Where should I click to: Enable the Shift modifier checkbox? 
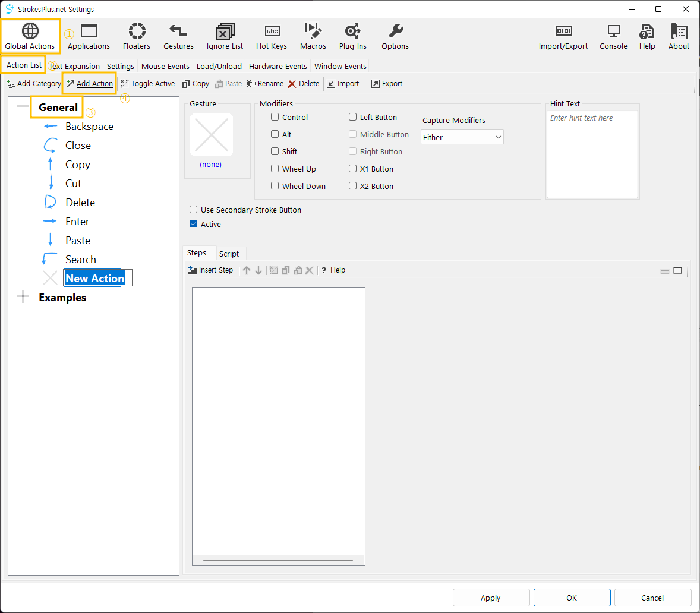[x=275, y=151]
